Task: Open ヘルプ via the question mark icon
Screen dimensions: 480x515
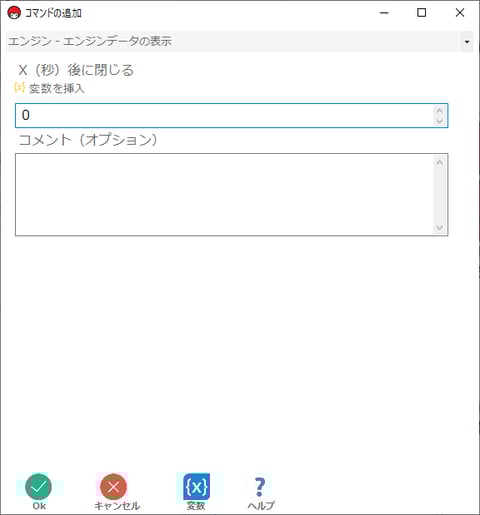Action: tap(260, 487)
